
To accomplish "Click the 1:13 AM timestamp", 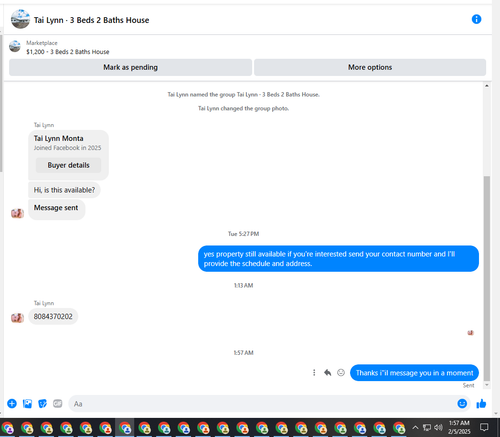I will [243, 285].
